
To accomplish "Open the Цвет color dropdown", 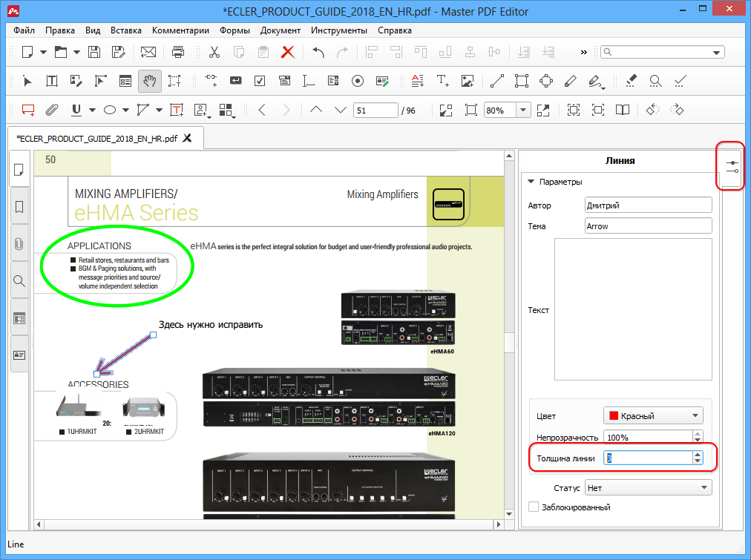I will click(654, 416).
